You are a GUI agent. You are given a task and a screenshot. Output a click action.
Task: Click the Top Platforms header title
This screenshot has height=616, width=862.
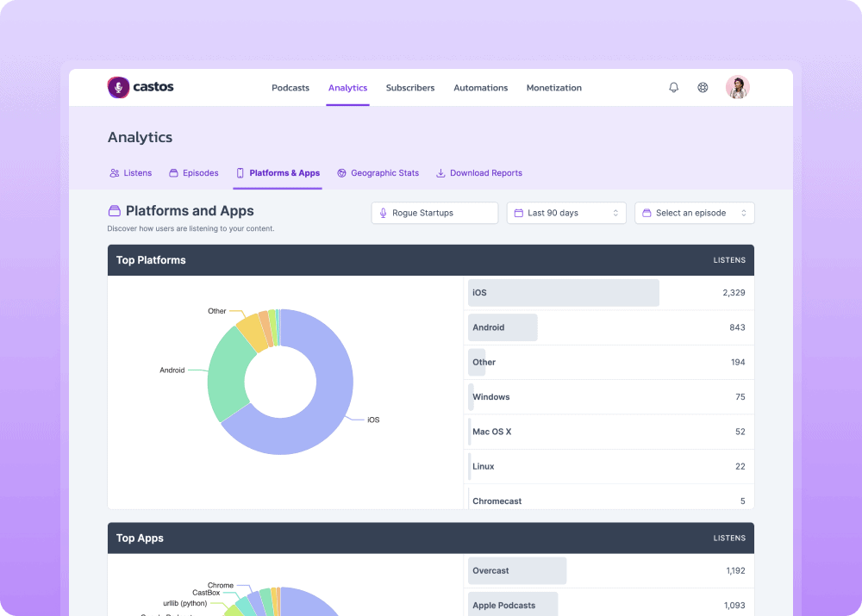click(x=151, y=260)
